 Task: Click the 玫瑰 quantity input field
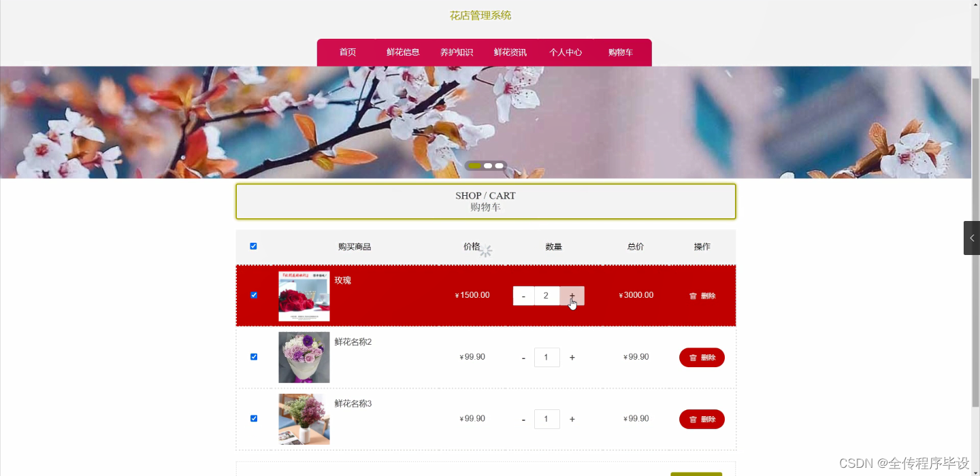546,296
